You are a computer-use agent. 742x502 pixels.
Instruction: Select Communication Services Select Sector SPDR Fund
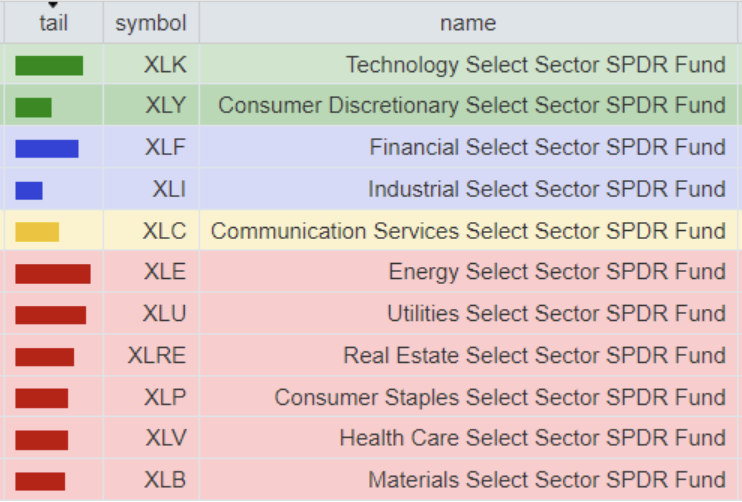pos(468,232)
